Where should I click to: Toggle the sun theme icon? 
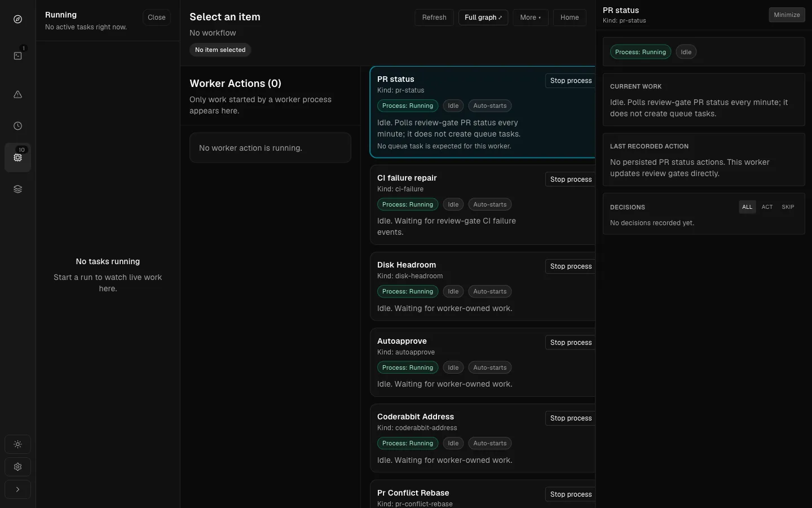click(x=17, y=444)
